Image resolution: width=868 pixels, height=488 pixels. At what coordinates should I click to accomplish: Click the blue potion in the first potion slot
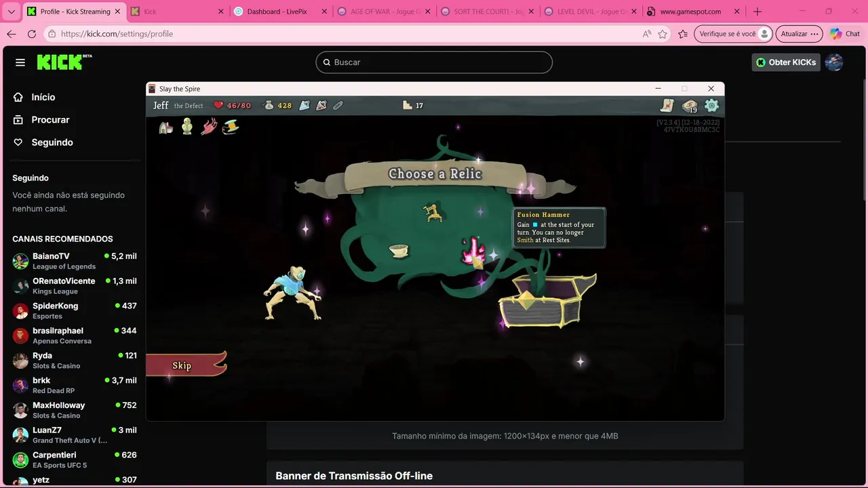click(x=304, y=105)
